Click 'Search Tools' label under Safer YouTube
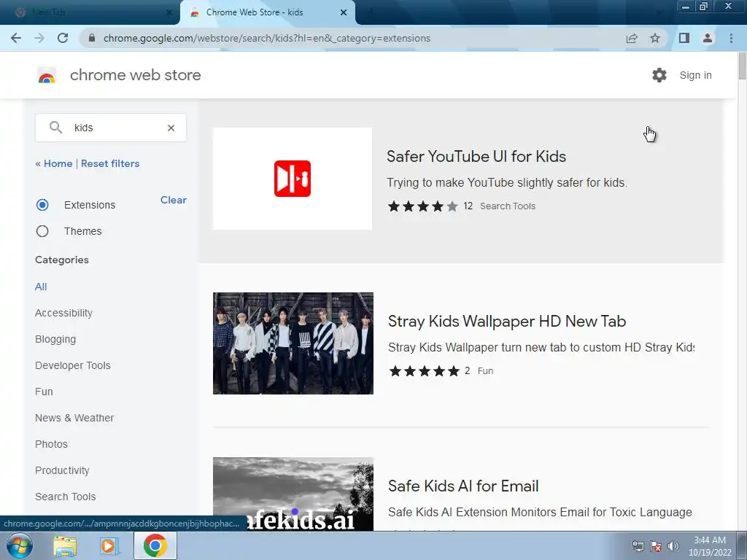This screenshot has width=747, height=560. pyautogui.click(x=508, y=206)
